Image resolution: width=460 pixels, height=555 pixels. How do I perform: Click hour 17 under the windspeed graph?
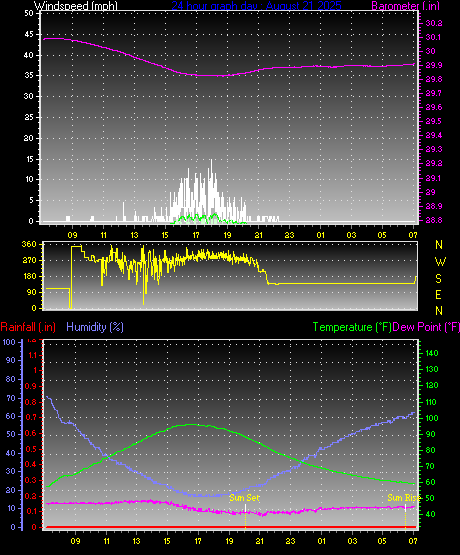pyautogui.click(x=196, y=235)
